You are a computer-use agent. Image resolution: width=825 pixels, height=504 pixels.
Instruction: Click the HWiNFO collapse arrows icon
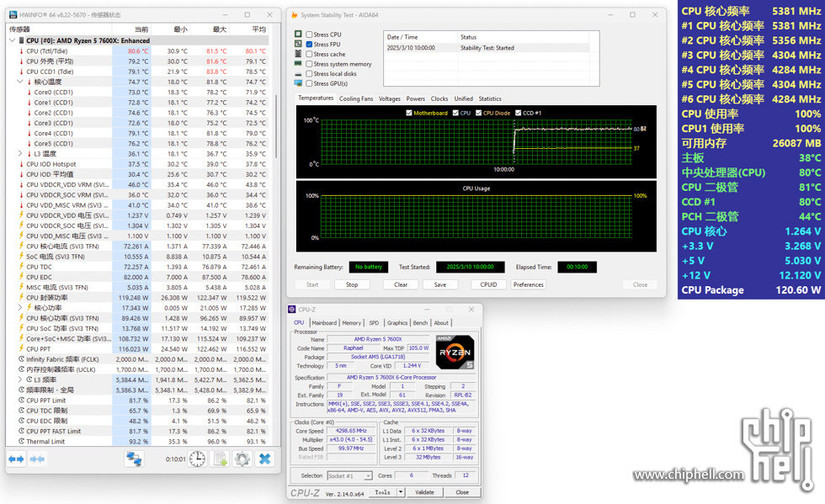point(37,459)
